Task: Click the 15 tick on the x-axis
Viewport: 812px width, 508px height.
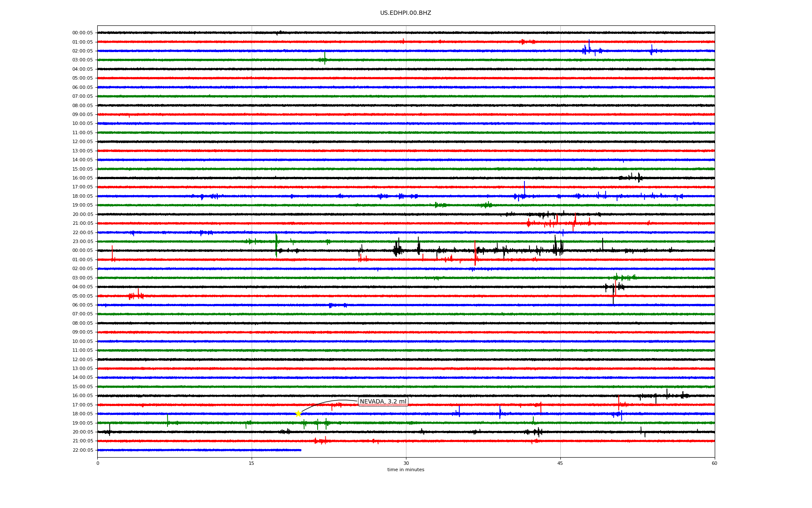Action: coord(252,463)
